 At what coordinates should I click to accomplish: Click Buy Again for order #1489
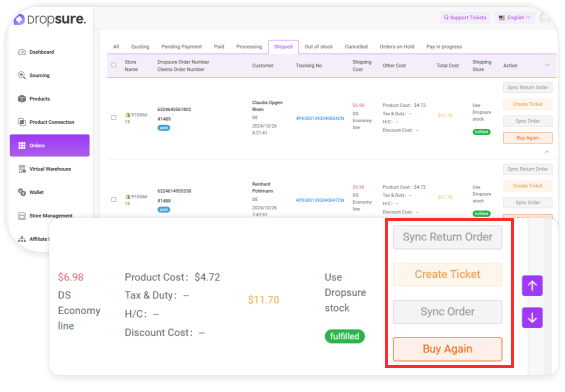pyautogui.click(x=528, y=138)
